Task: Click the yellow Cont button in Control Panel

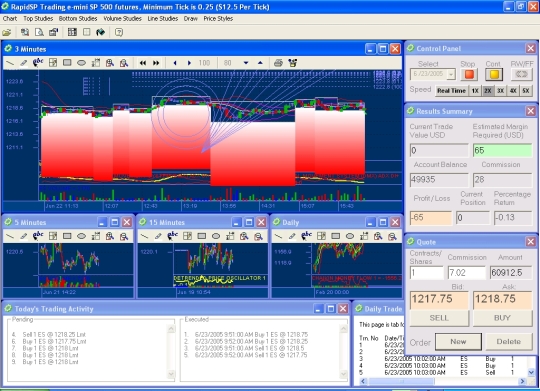Action: (x=494, y=74)
